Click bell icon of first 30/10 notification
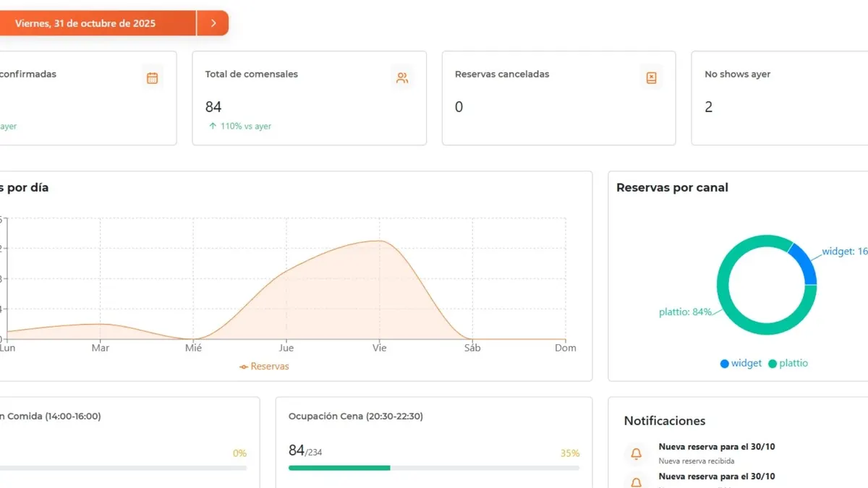This screenshot has height=488, width=868. (637, 453)
